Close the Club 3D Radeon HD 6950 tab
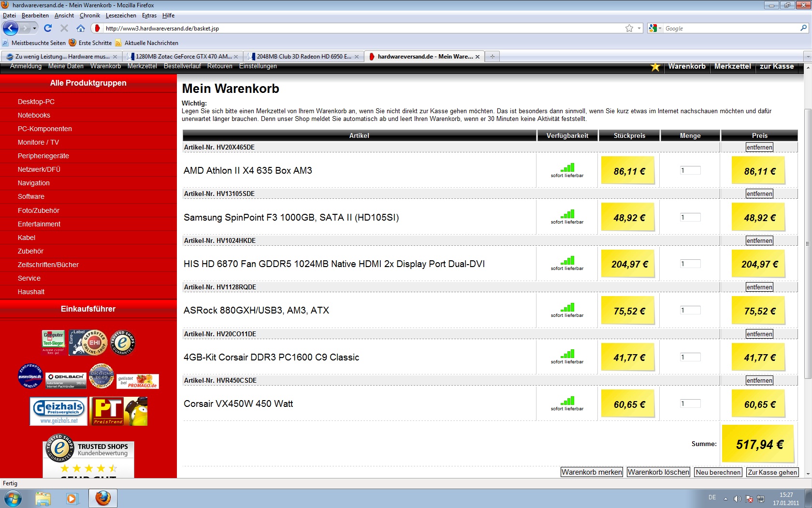This screenshot has width=812, height=508. click(x=357, y=57)
